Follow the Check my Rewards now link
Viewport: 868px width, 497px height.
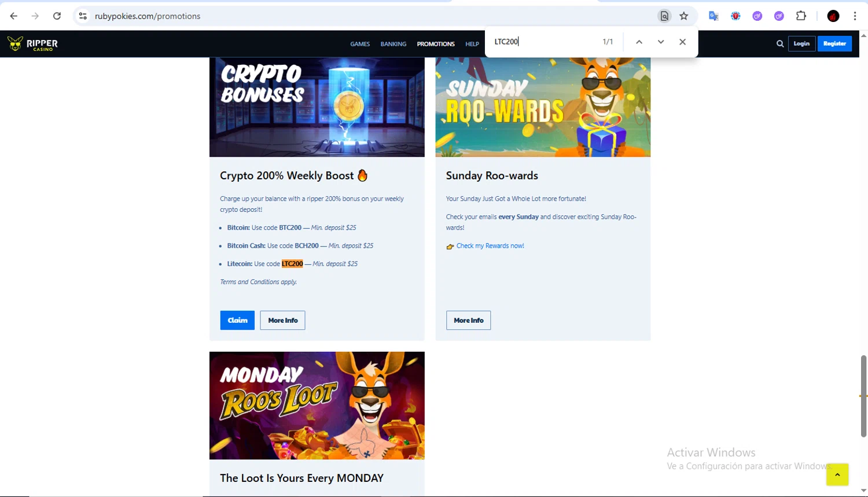(490, 246)
